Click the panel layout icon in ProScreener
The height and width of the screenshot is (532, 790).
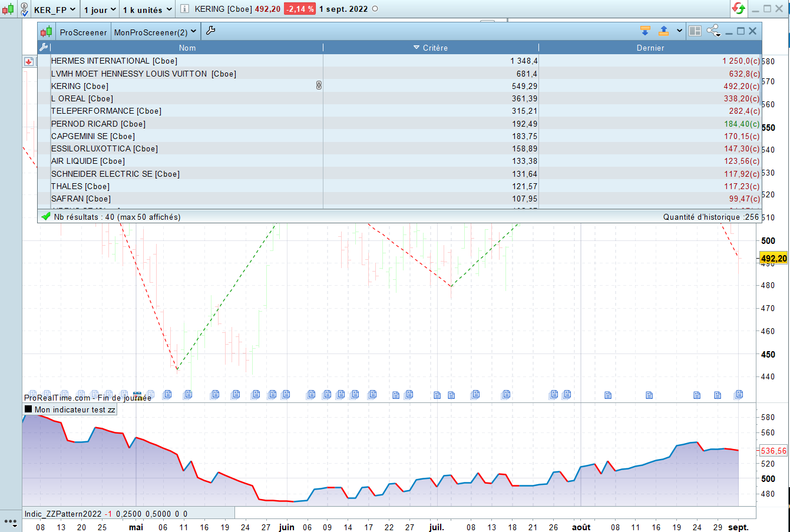pyautogui.click(x=695, y=31)
